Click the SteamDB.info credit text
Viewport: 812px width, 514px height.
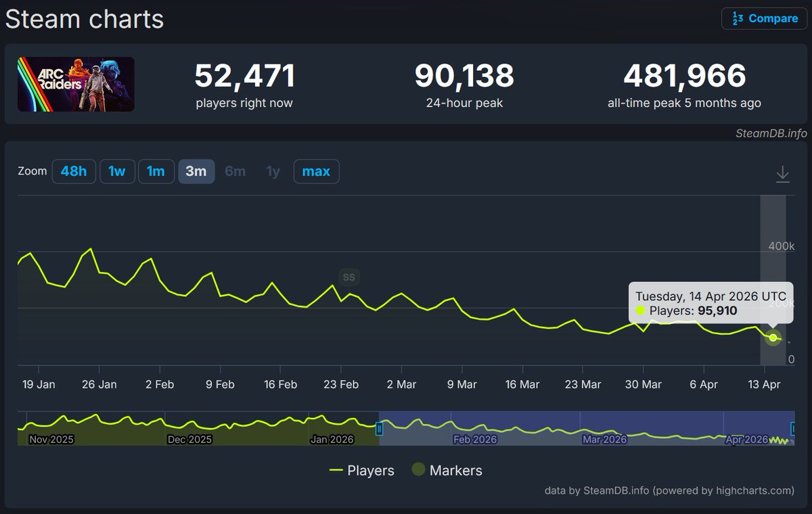pyautogui.click(x=771, y=133)
